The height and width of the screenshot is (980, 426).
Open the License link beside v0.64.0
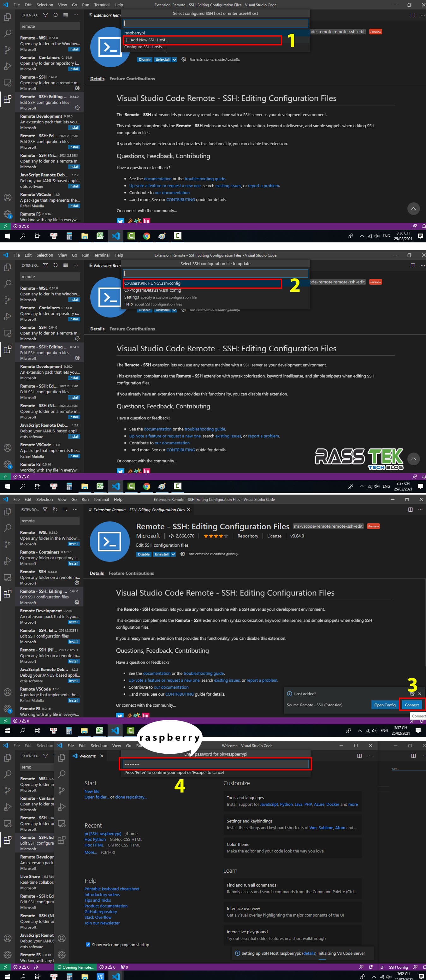[x=274, y=536]
